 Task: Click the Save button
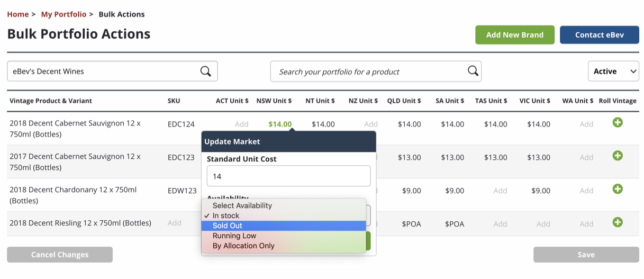[586, 255]
